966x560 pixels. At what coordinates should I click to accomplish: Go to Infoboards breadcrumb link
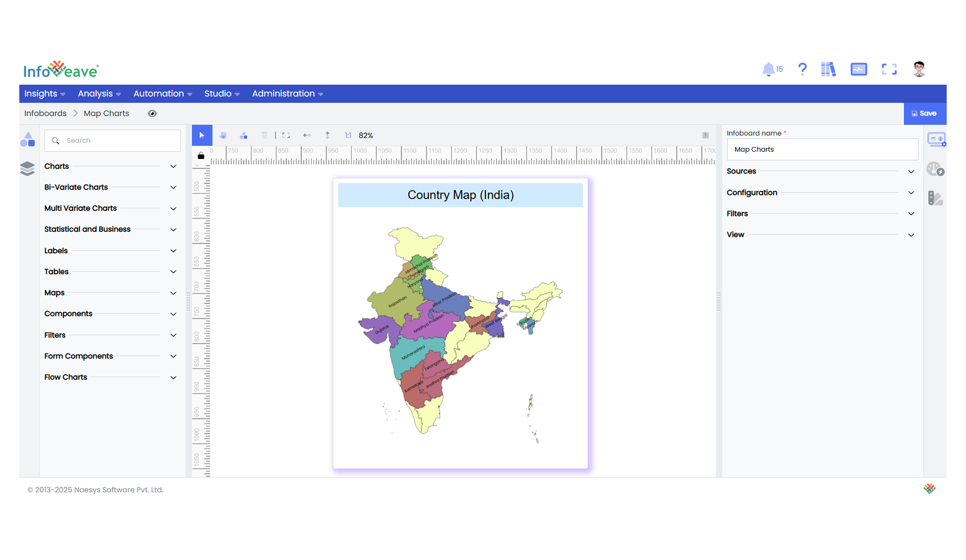(45, 113)
